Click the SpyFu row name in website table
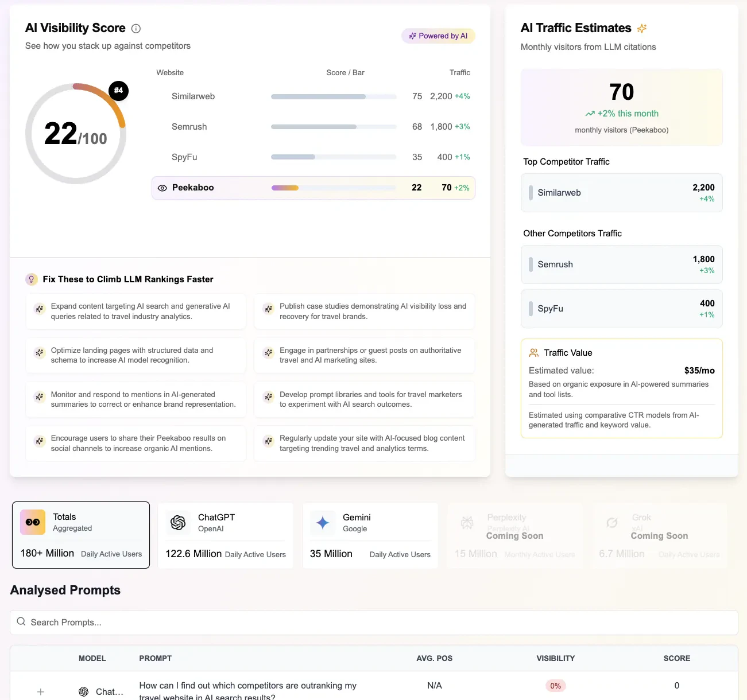747x700 pixels. 184,157
